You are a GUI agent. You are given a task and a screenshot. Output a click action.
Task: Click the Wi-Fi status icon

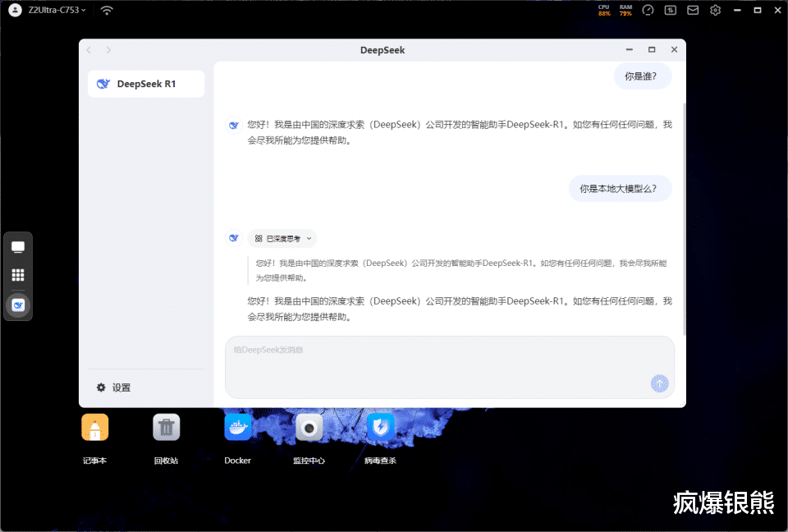[107, 10]
